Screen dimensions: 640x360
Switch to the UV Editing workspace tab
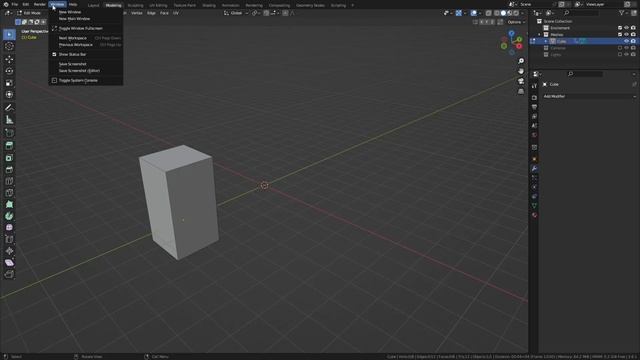(x=158, y=5)
